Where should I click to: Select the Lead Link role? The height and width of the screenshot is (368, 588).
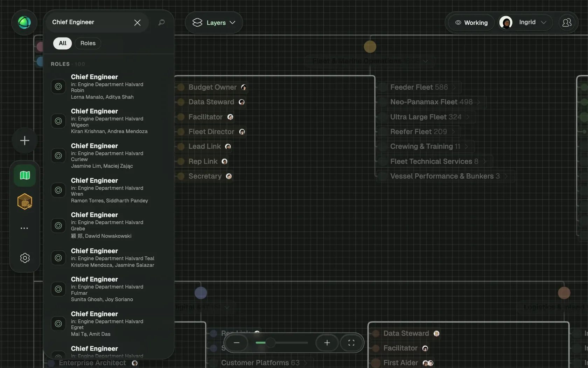coord(205,146)
